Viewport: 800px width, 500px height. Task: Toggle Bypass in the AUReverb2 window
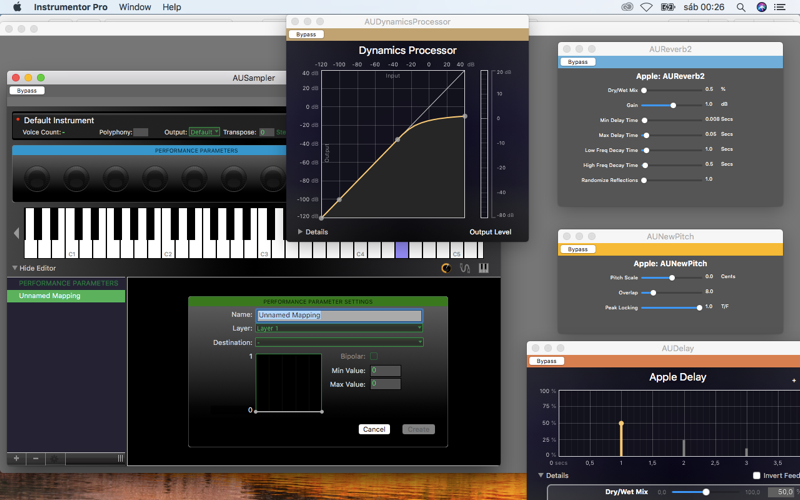[x=578, y=62]
